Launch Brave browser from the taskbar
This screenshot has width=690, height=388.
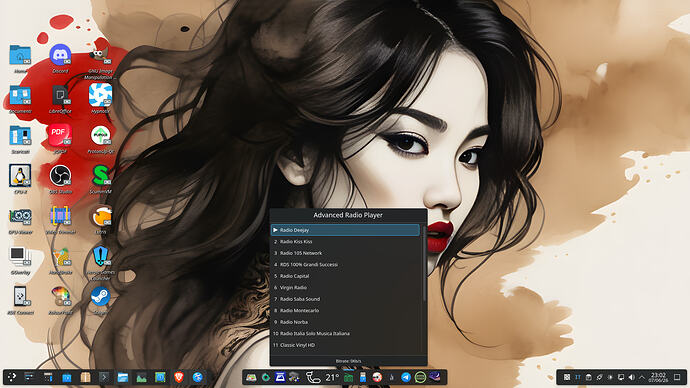(x=179, y=377)
